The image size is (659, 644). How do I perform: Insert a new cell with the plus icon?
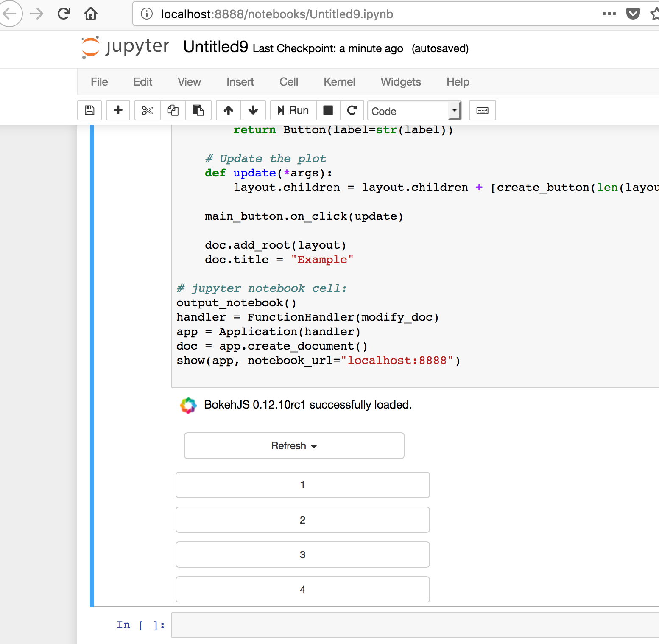click(x=118, y=110)
